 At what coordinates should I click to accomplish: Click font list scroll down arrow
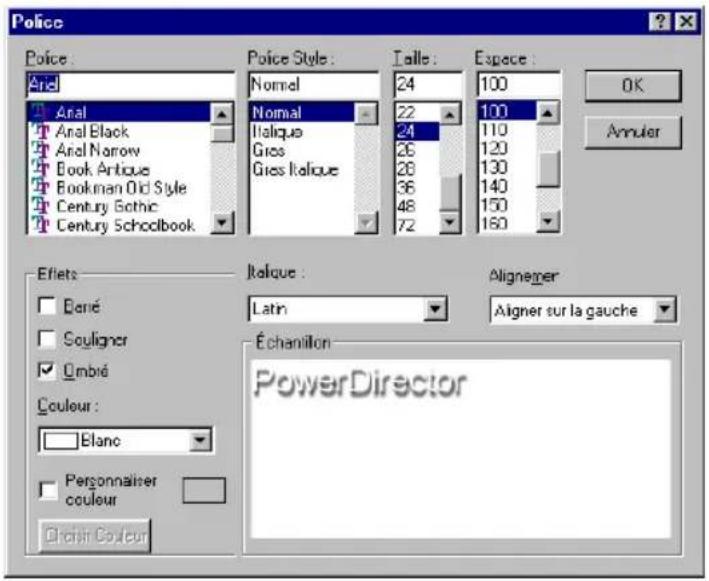pyautogui.click(x=222, y=222)
